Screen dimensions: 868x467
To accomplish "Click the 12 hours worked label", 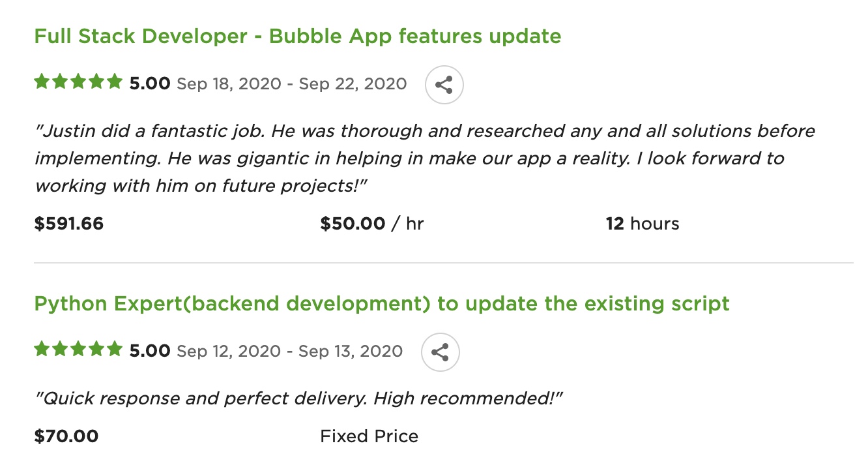I will click(642, 224).
